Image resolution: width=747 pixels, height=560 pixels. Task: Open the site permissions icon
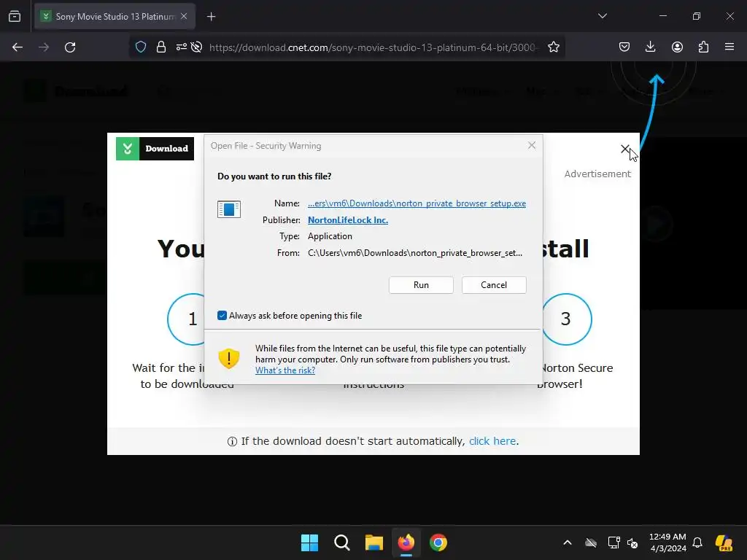point(182,47)
